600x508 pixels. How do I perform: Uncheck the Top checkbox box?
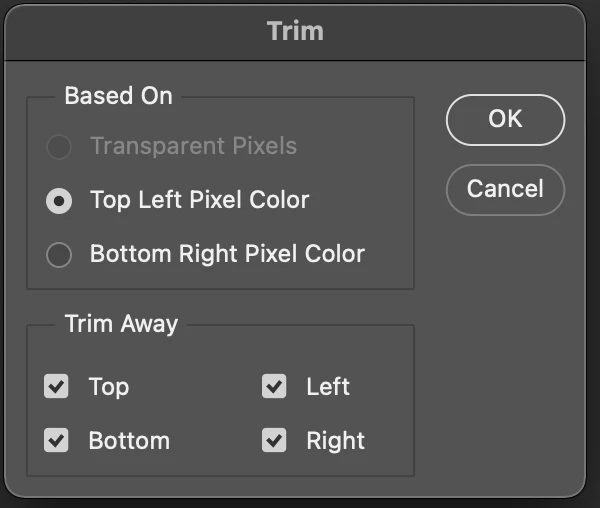point(57,386)
